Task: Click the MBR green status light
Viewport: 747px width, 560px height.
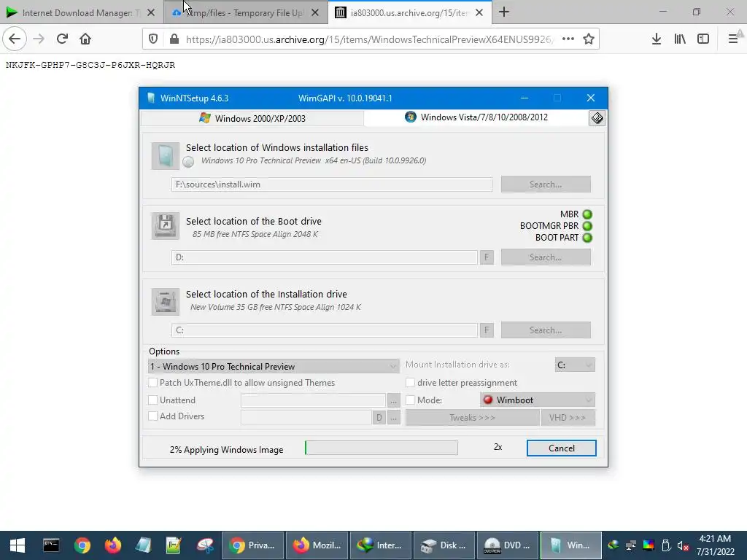Action: 587,214
